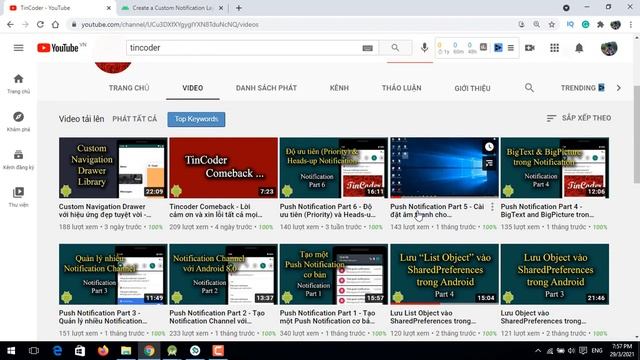
Task: Open the YouTube hamburger guide menu
Action: (x=18, y=48)
